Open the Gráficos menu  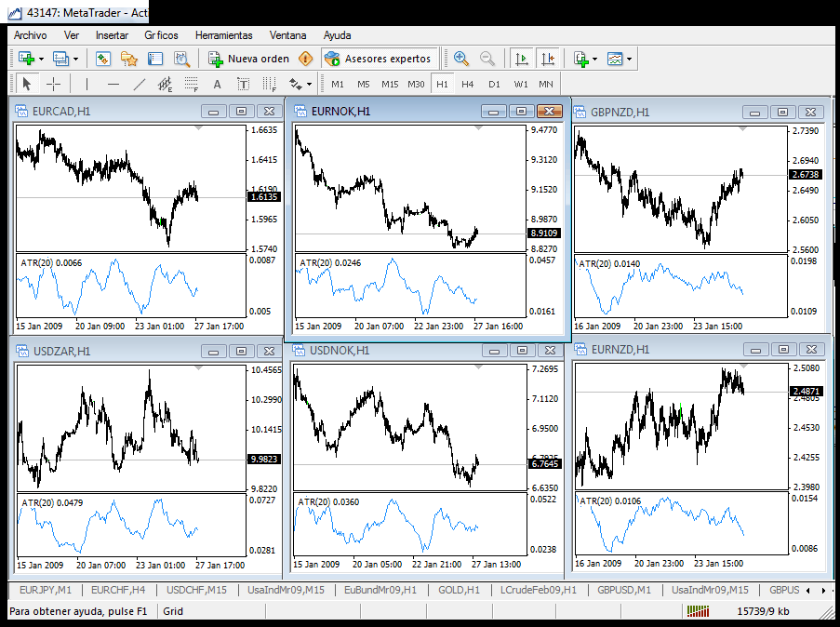pyautogui.click(x=161, y=35)
